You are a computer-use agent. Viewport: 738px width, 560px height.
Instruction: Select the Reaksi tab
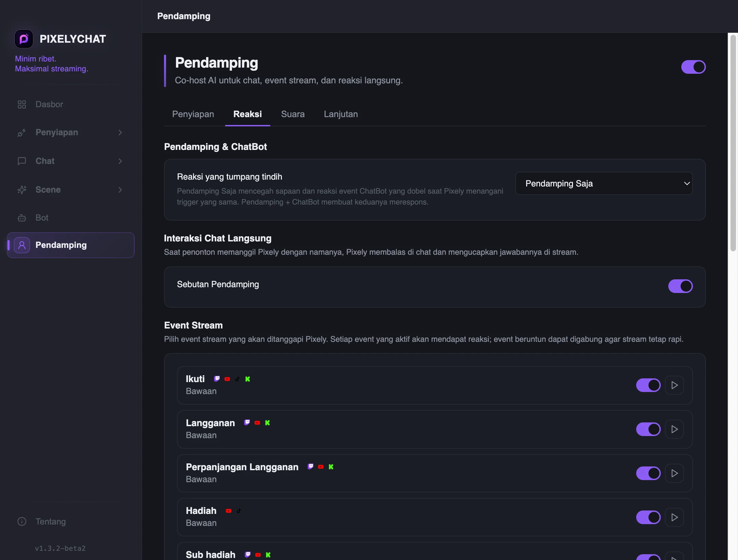[248, 114]
